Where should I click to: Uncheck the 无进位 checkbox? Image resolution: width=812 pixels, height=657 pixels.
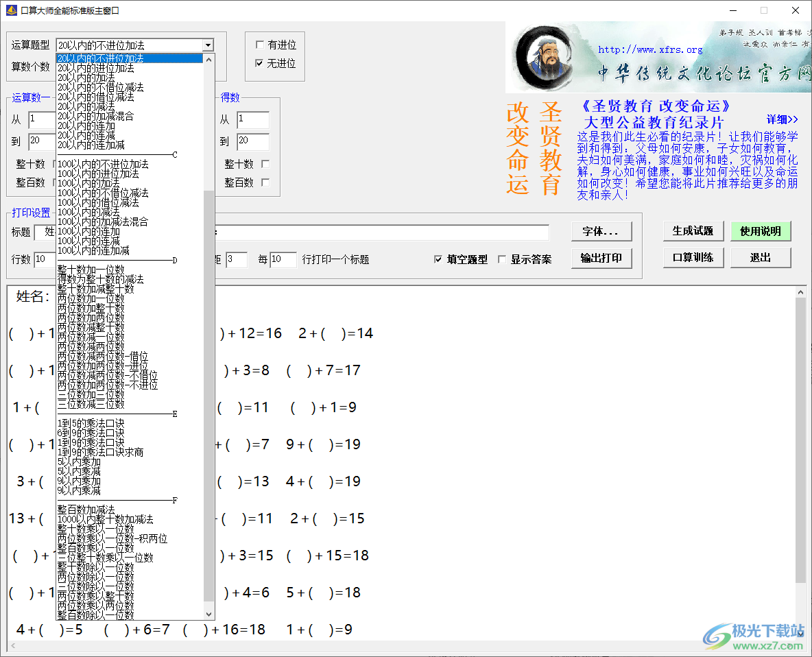tap(260, 63)
